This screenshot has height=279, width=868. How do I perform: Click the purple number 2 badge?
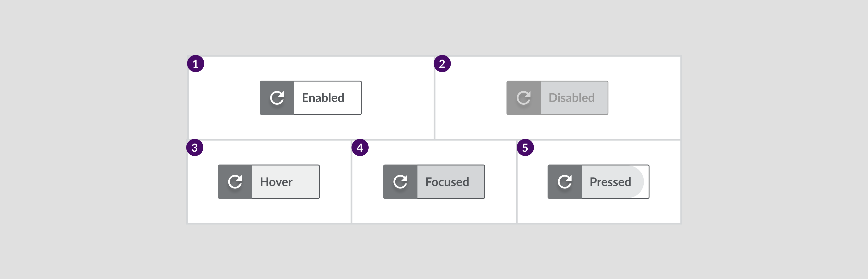442,64
